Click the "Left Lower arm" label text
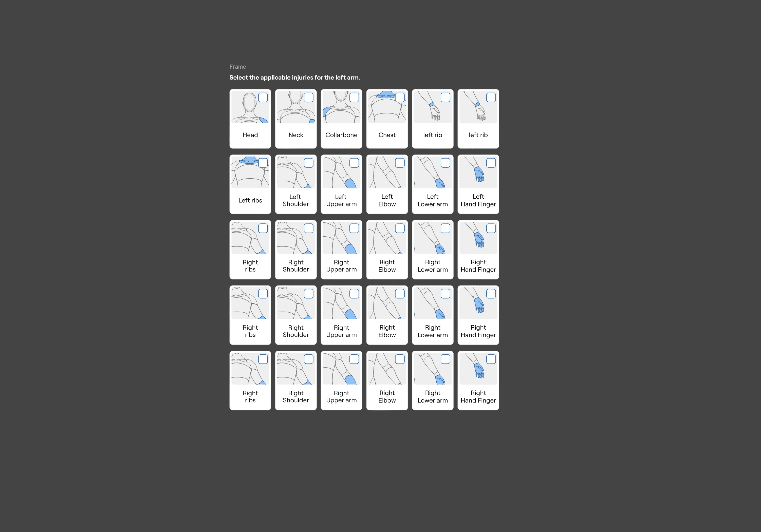 point(433,200)
